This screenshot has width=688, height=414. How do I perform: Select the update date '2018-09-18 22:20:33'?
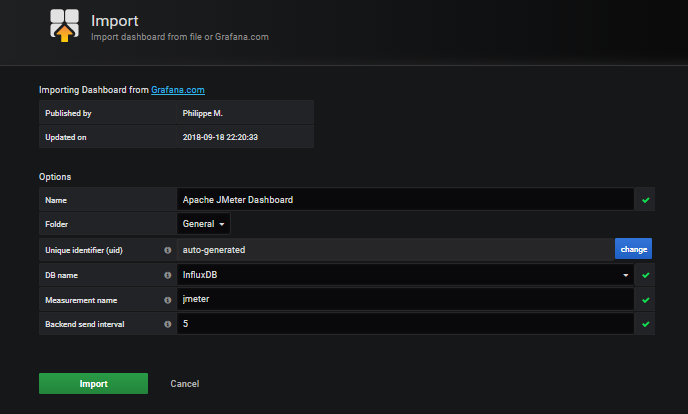click(220, 137)
